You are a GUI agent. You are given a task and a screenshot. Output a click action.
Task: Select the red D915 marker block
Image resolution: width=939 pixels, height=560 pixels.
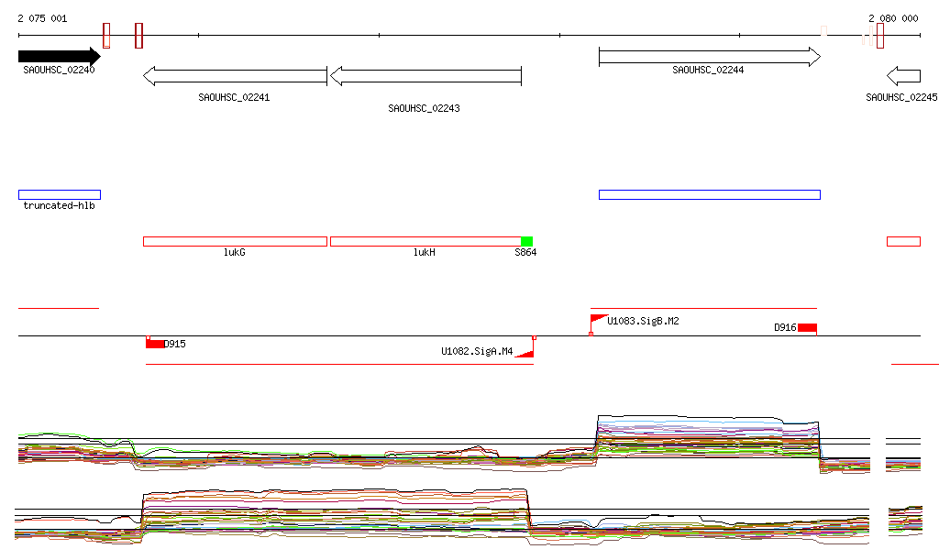click(155, 344)
